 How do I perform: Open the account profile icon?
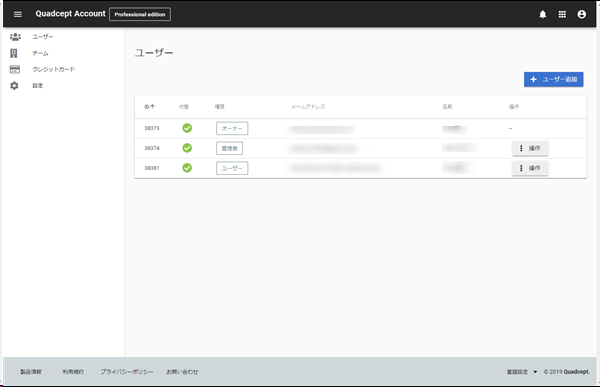pos(582,15)
